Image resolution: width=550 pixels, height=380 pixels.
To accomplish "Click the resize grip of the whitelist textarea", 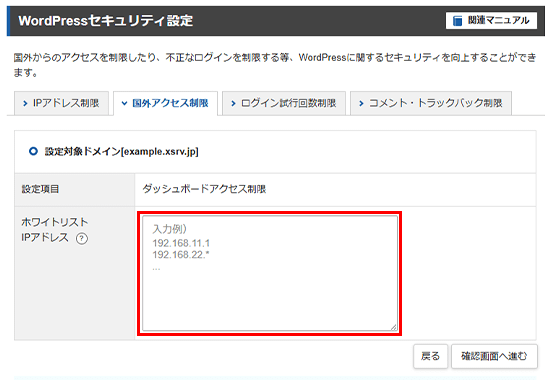I will click(394, 327).
